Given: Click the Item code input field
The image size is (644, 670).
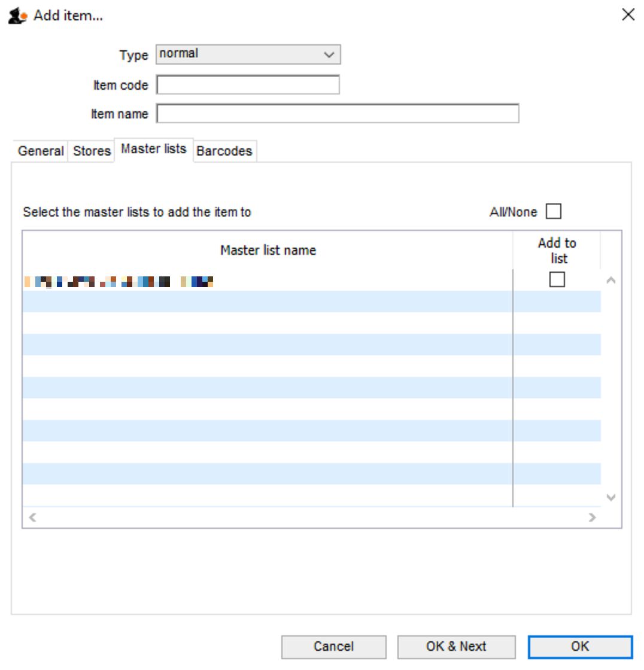Looking at the screenshot, I should click(x=248, y=85).
